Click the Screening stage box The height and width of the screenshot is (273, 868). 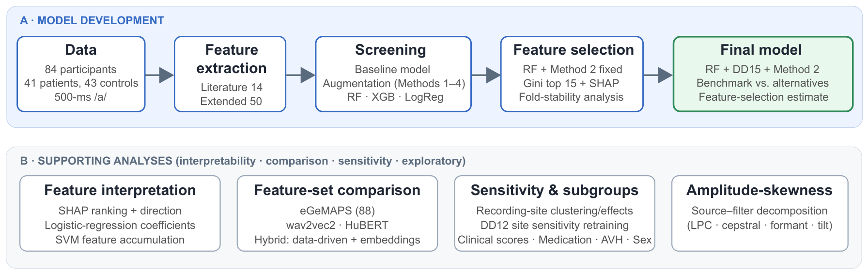(393, 74)
